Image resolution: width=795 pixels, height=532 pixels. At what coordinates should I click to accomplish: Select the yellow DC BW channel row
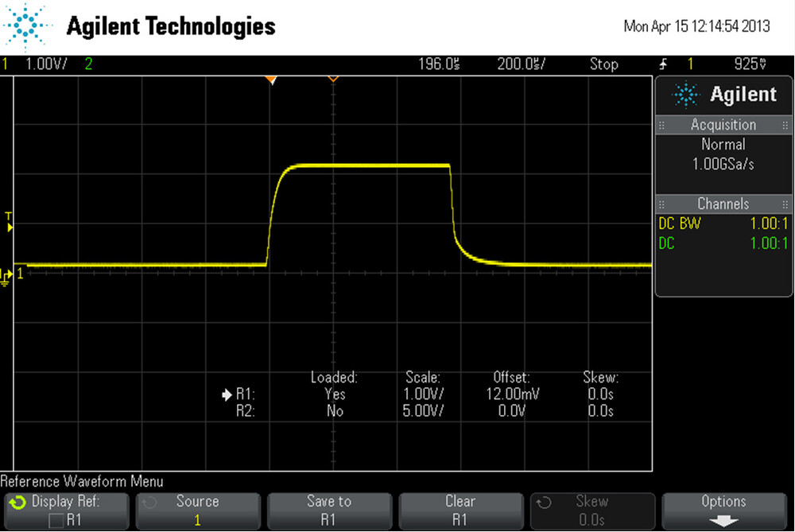[723, 224]
